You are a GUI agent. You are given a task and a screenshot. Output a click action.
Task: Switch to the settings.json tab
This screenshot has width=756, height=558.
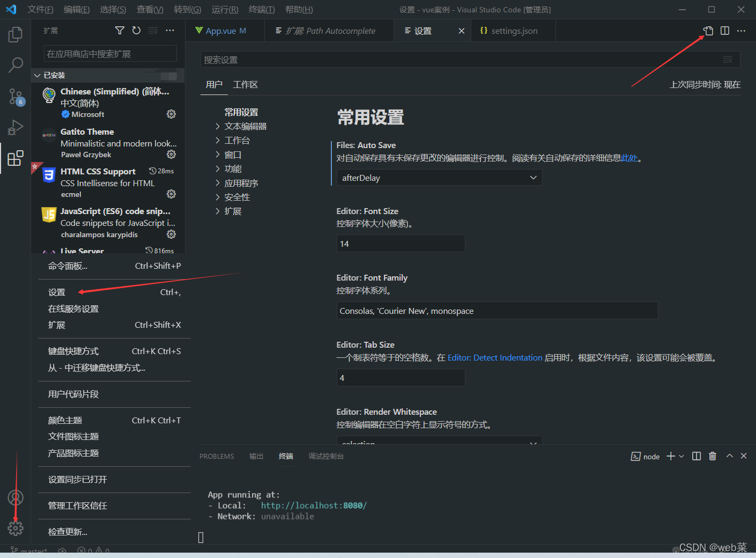[x=513, y=31]
